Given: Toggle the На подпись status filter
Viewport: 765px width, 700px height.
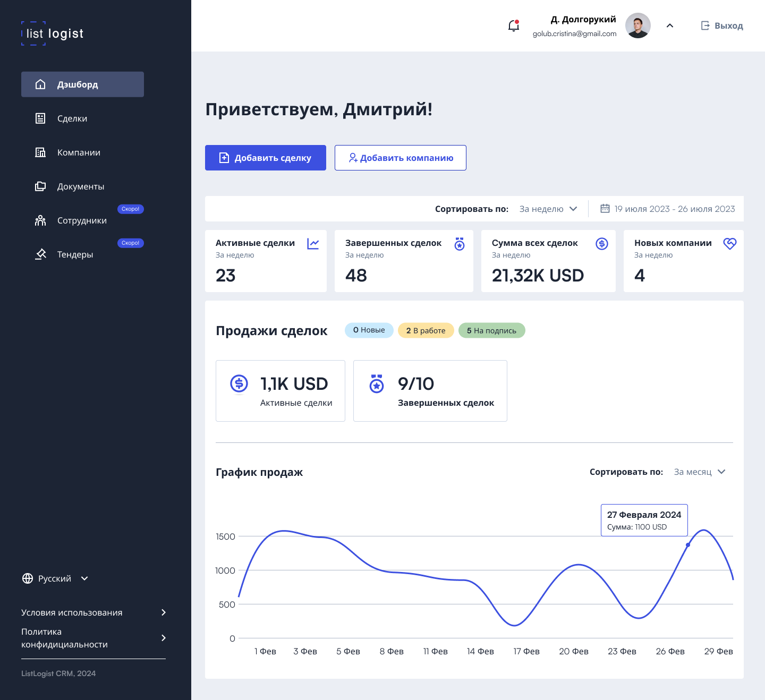Looking at the screenshot, I should pyautogui.click(x=491, y=330).
